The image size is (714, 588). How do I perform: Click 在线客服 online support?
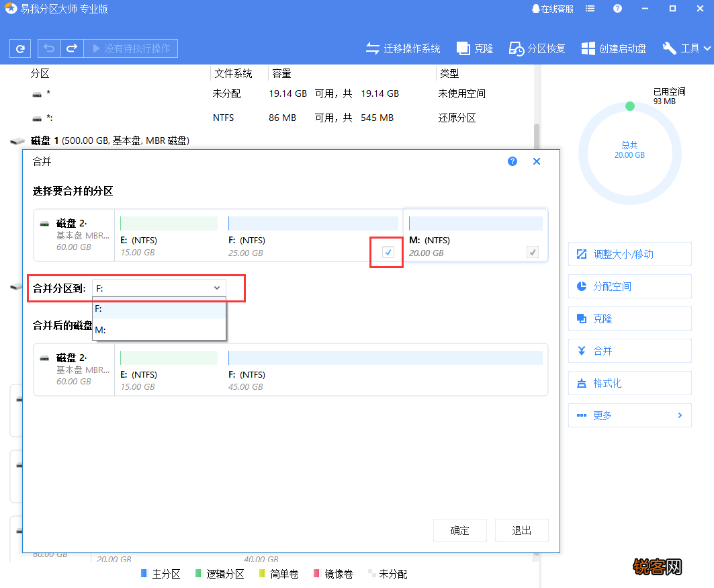point(552,9)
